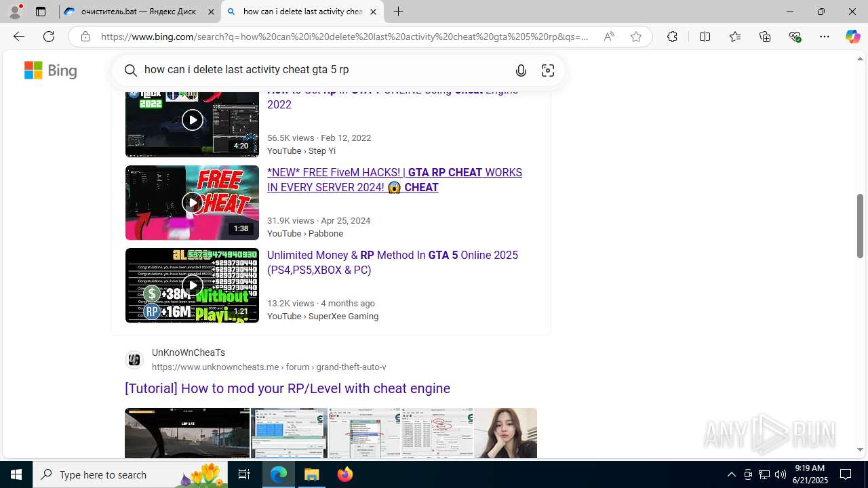This screenshot has height=488, width=868.
Task: Close the Bing search tab
Action: click(373, 12)
